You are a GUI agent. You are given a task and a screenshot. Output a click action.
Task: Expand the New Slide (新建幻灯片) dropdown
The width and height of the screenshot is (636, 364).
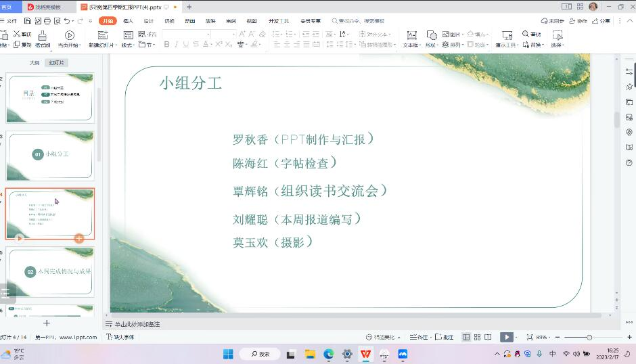[104, 45]
